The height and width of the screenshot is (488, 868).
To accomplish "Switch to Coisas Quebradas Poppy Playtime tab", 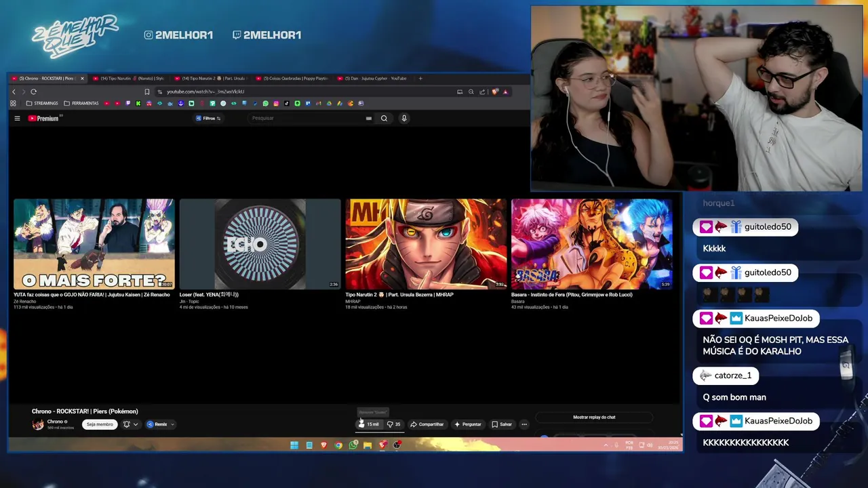I will coord(293,78).
